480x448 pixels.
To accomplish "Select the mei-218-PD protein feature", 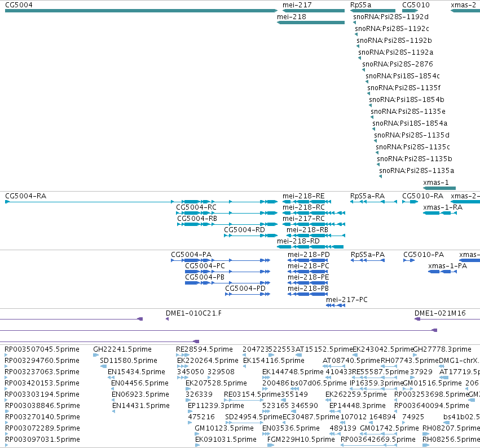I will tap(307, 260).
